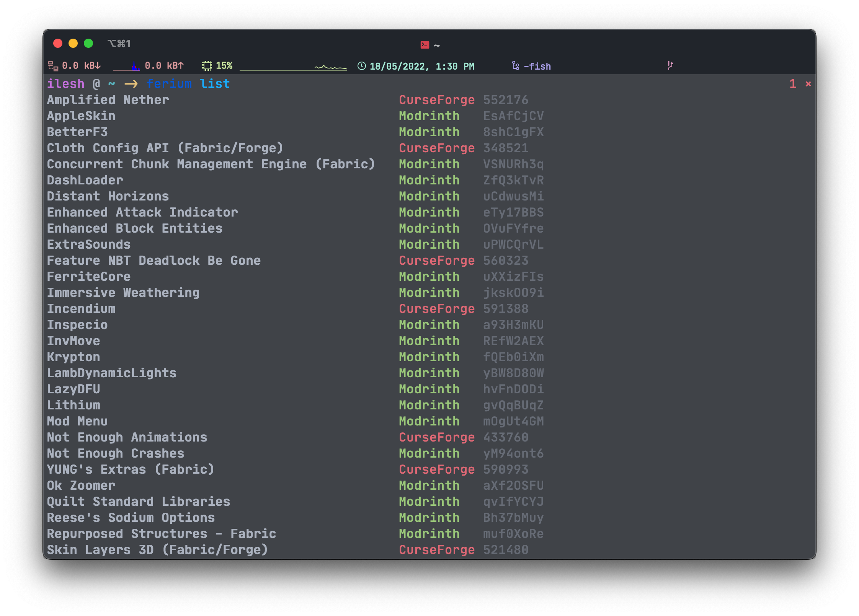Click the Skin Layers 3D entry
The width and height of the screenshot is (859, 616).
[157, 550]
